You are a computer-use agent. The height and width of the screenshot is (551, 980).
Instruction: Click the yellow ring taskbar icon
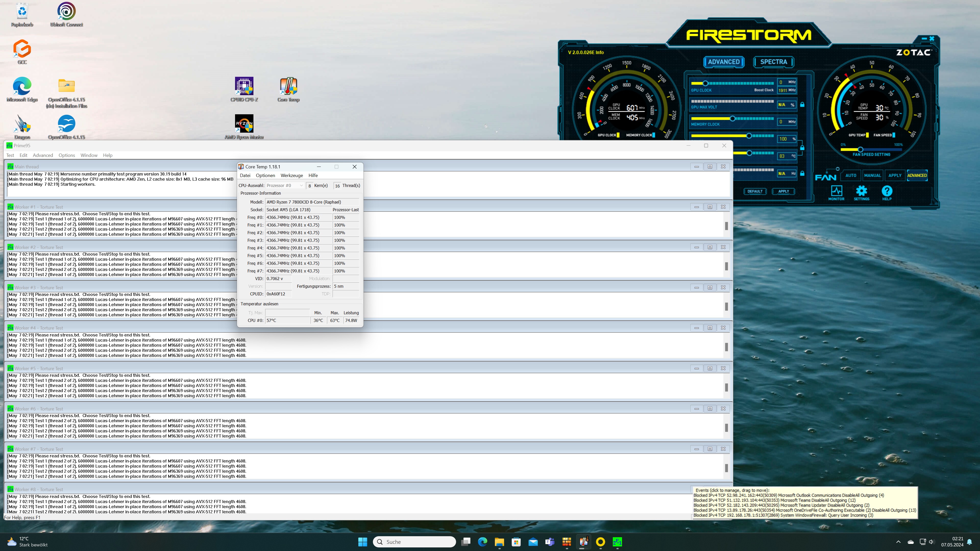pyautogui.click(x=600, y=542)
